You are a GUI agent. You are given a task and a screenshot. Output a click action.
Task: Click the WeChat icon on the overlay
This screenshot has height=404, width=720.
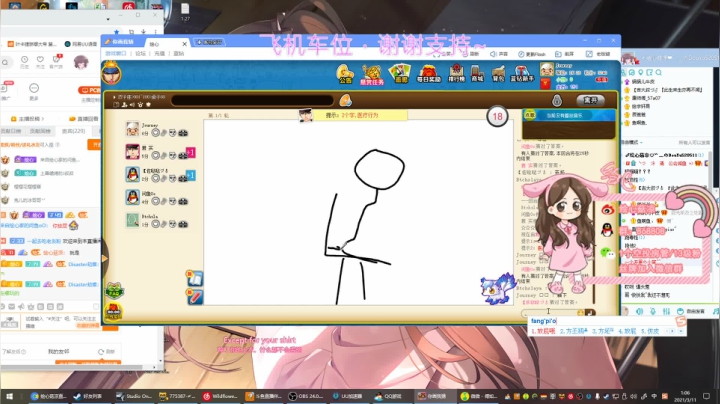click(608, 252)
